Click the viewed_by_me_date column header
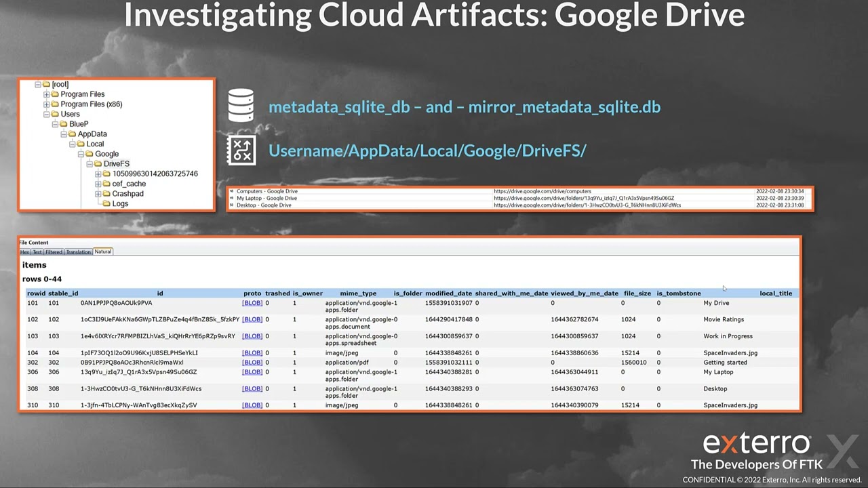The height and width of the screenshot is (488, 868). pyautogui.click(x=585, y=293)
